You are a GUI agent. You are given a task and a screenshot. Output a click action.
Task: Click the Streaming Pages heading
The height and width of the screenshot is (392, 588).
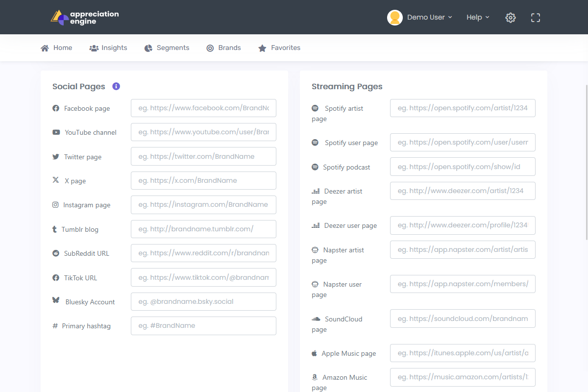pyautogui.click(x=347, y=87)
